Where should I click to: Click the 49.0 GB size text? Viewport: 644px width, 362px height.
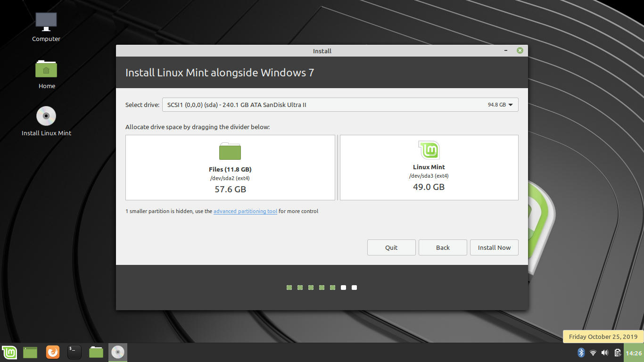click(x=429, y=187)
